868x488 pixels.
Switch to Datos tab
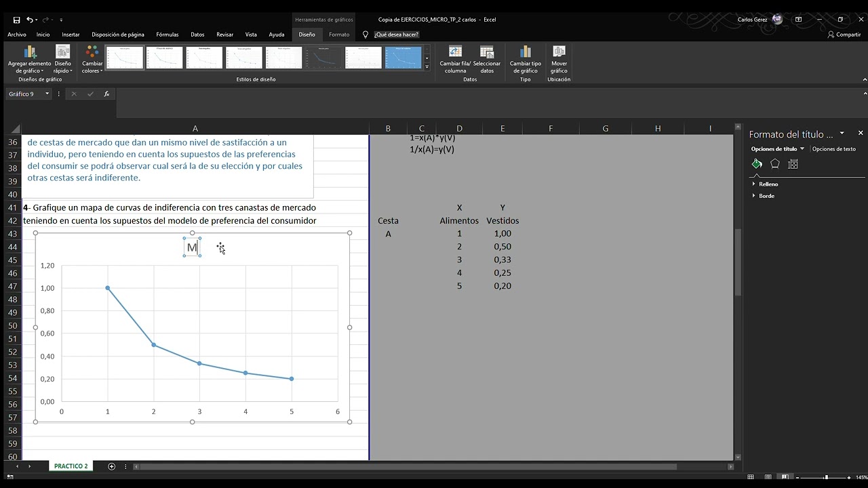tap(197, 35)
